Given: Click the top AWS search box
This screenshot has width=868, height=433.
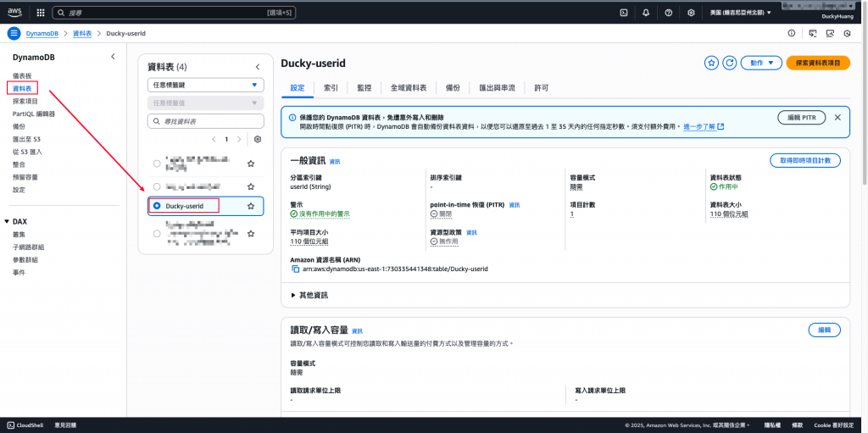Looking at the screenshot, I should [174, 12].
